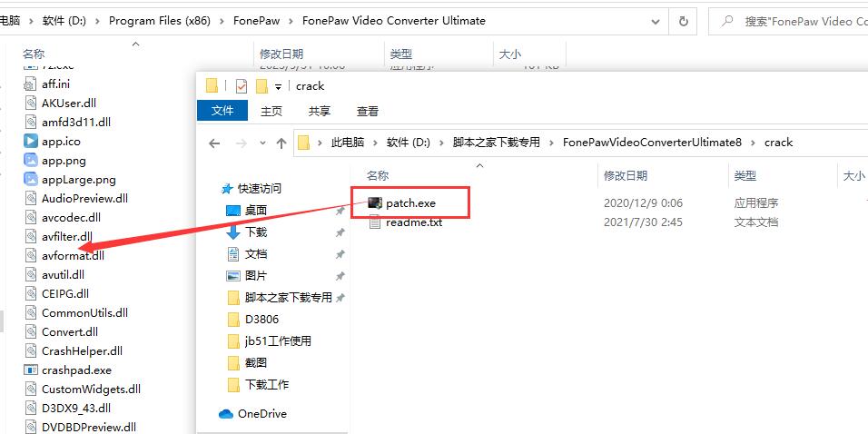Click the refresh button in address bar
Image resolution: width=868 pixels, height=434 pixels.
tap(684, 22)
